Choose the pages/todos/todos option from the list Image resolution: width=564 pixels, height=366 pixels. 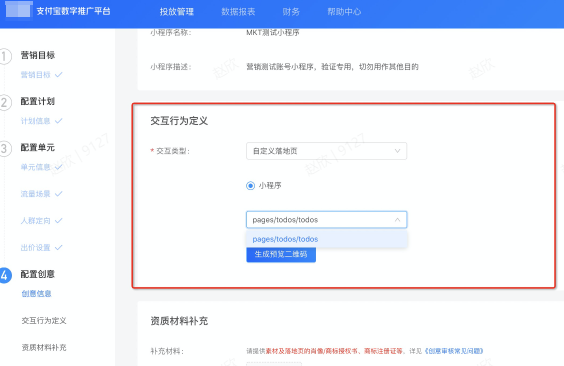tap(327, 239)
